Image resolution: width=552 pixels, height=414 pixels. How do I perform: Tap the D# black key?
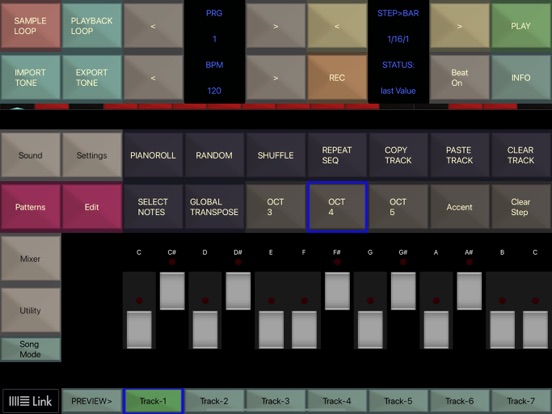tap(238, 291)
